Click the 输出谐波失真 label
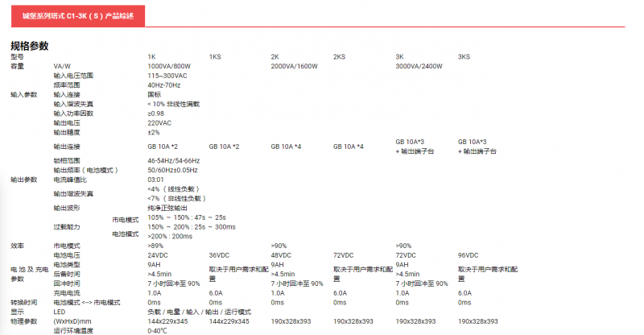Screen dimensions: 644x335 pos(73,193)
